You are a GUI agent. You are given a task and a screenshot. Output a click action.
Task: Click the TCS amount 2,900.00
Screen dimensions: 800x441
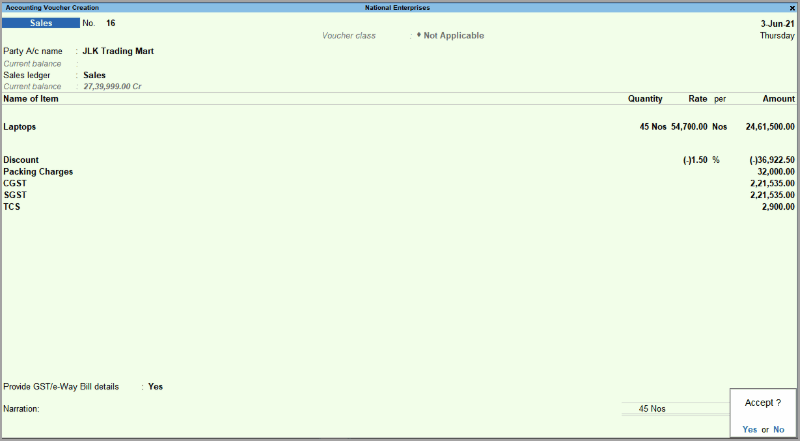pyautogui.click(x=778, y=207)
